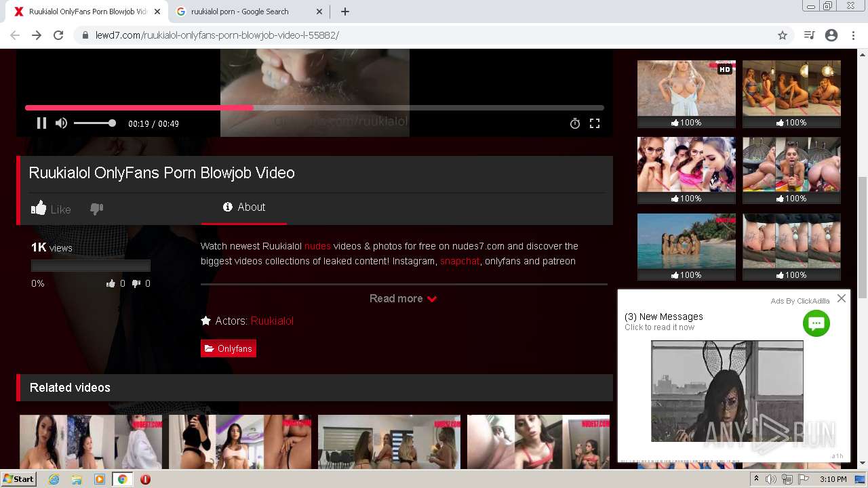
Task: Follow the red 'snapchat' link in description
Action: 460,261
